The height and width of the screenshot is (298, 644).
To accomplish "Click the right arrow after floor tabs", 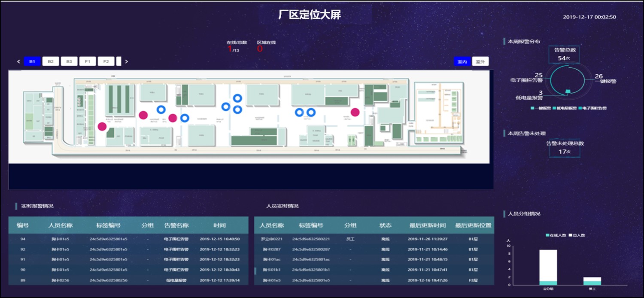I will [126, 62].
